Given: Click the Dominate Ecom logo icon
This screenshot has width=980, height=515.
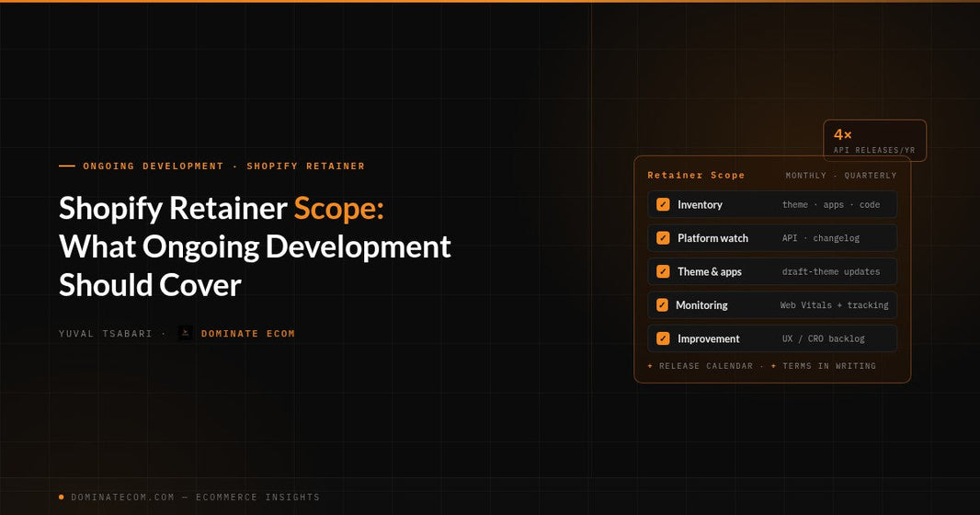Looking at the screenshot, I should tap(185, 333).
